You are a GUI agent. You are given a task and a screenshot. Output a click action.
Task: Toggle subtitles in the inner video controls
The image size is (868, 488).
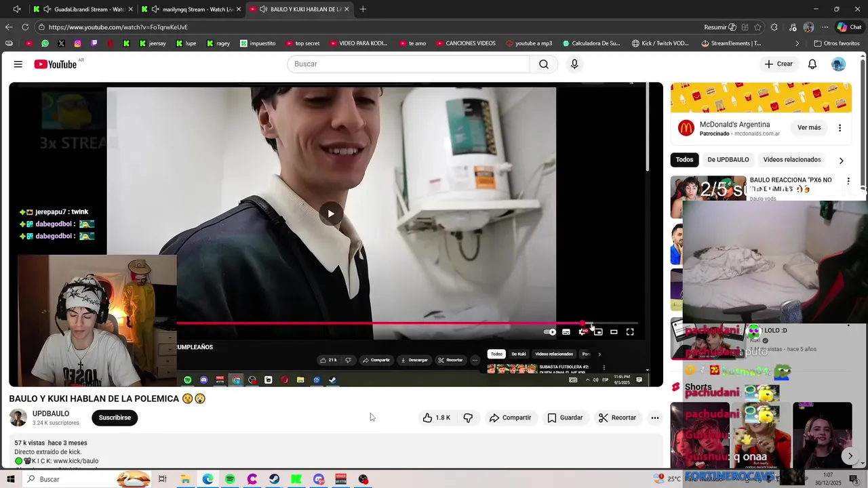click(x=566, y=332)
